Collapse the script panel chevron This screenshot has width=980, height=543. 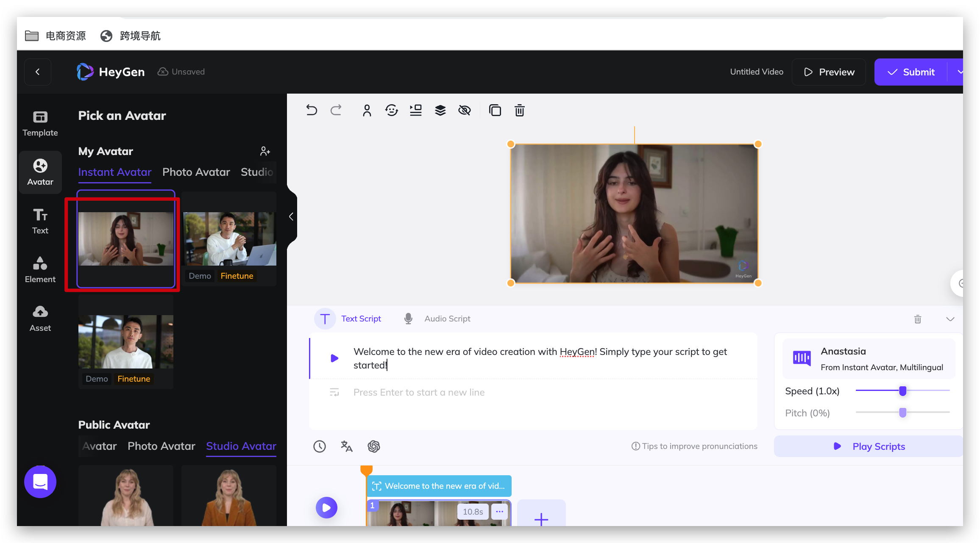tap(950, 319)
